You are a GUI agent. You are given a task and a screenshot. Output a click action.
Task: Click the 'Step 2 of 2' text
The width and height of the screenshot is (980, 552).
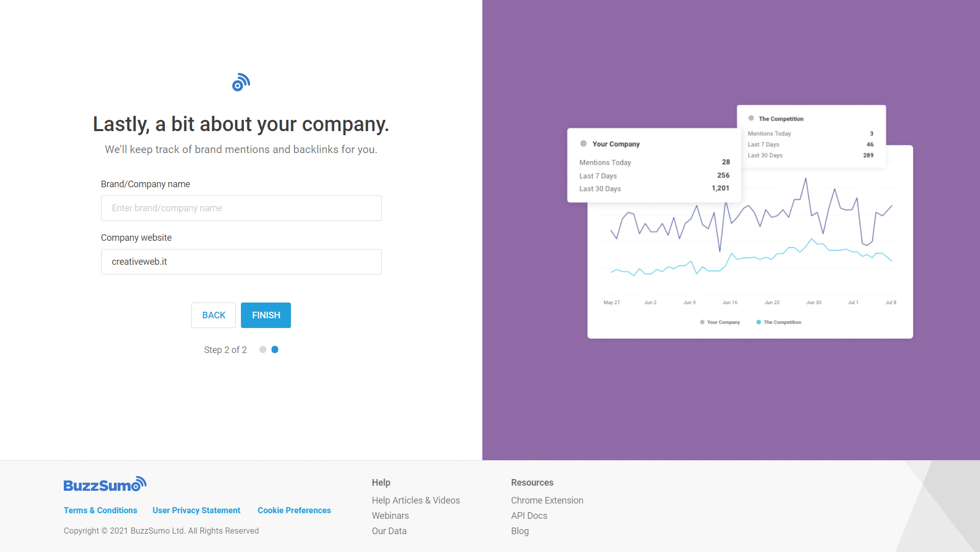226,350
